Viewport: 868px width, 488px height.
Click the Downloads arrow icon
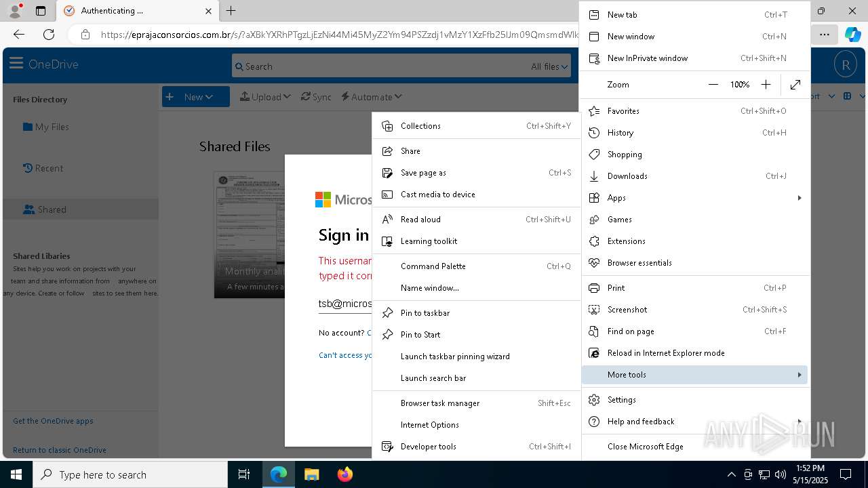[x=594, y=176]
